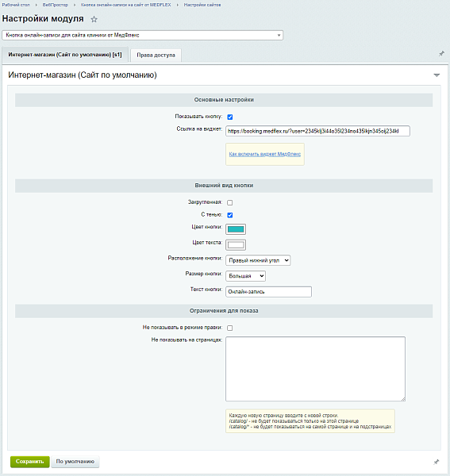Screen dimensions: 450x476
Task: Click the Сохранить button
Action: 29,462
